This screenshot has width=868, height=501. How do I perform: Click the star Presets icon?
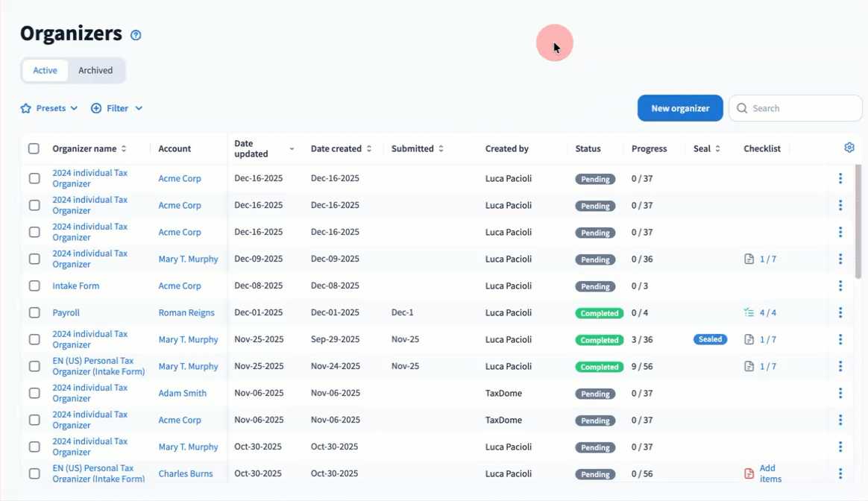click(x=26, y=108)
